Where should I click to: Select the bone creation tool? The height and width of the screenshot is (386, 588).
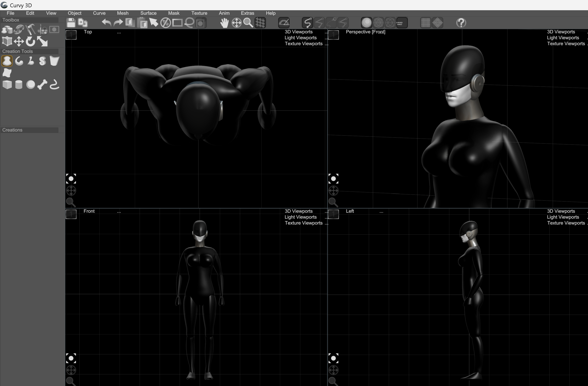pos(43,85)
